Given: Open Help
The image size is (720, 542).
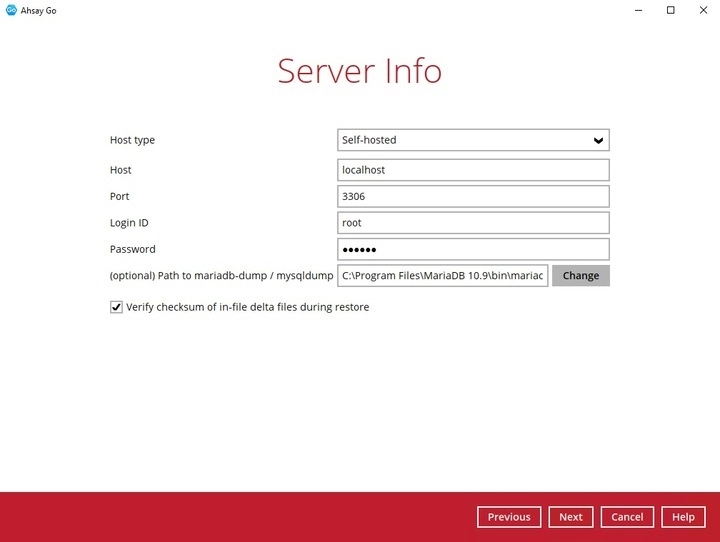Looking at the screenshot, I should (683, 517).
